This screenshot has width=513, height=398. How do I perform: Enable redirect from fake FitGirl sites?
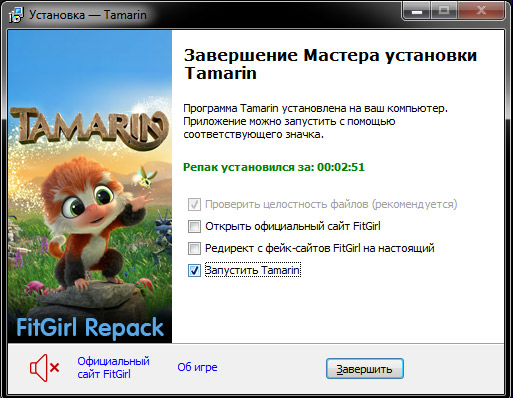tap(194, 248)
